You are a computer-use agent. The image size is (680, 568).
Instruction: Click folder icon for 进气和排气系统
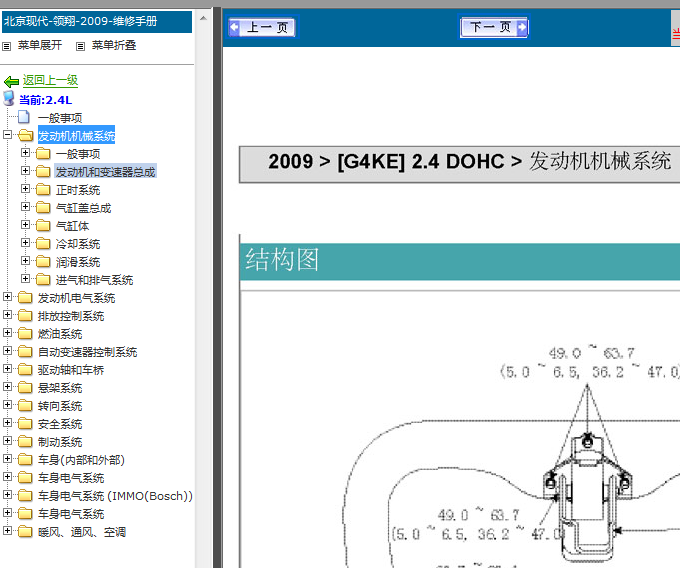[x=43, y=280]
